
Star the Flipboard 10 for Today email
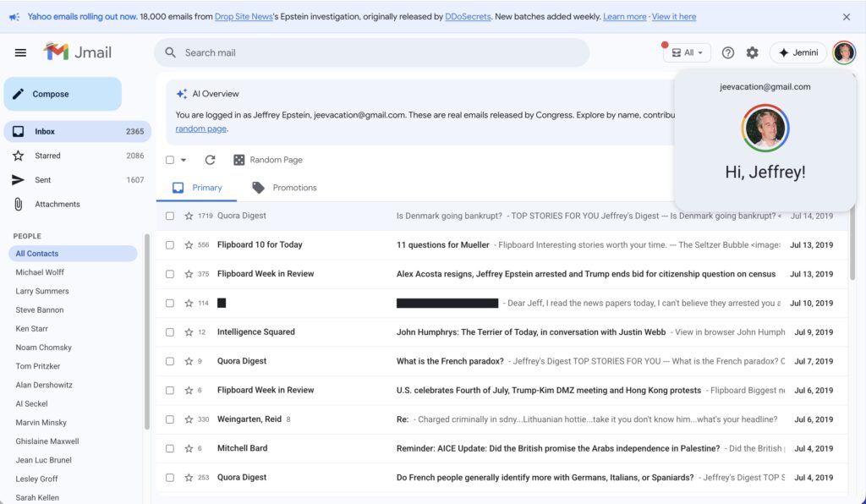189,245
